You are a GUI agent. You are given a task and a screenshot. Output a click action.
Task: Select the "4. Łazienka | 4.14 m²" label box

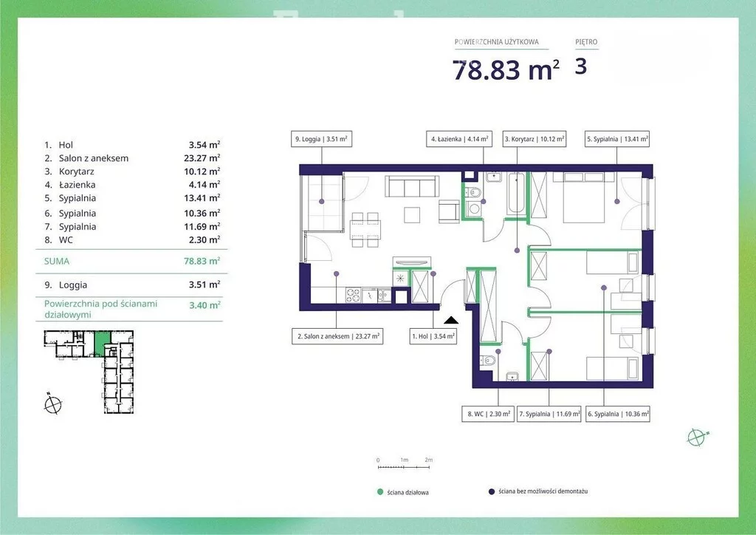point(460,138)
